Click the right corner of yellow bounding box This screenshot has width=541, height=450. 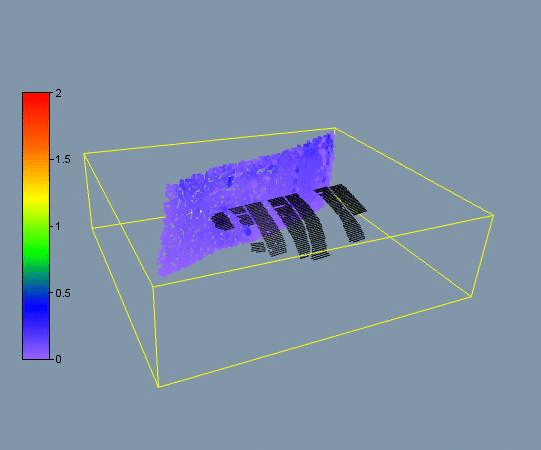(x=493, y=216)
